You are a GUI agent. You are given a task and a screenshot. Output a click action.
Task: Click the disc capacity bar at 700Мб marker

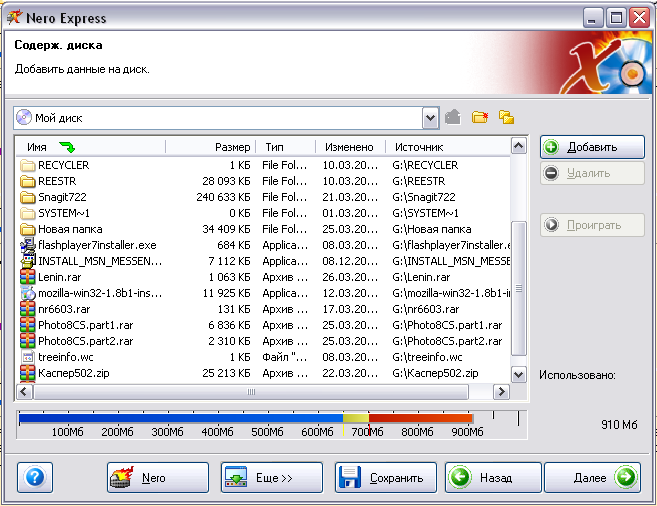coord(369,431)
